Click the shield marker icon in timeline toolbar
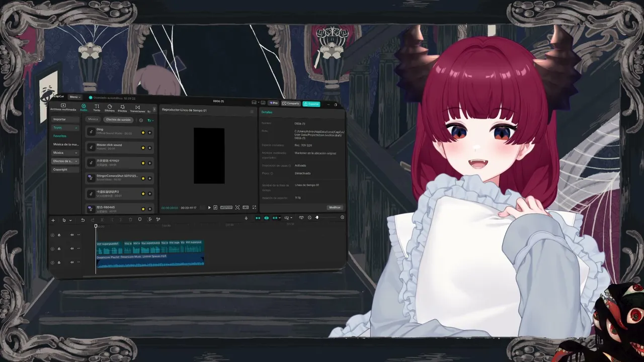 tap(140, 219)
